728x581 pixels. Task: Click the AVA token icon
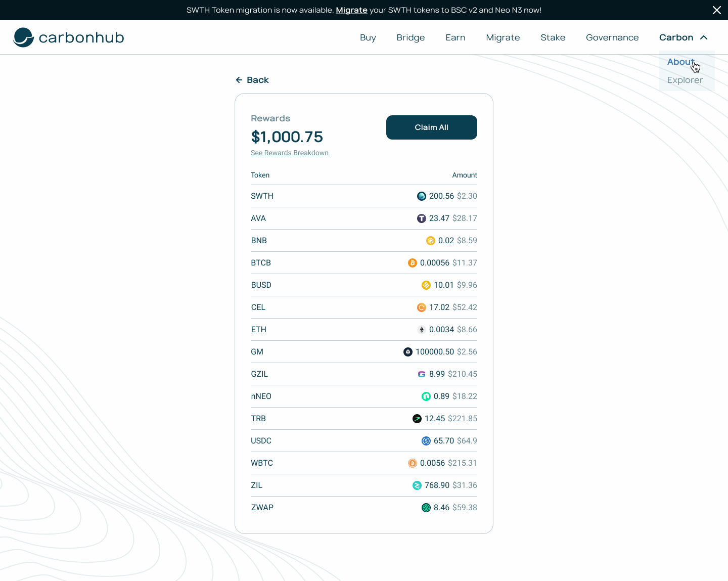coord(422,218)
